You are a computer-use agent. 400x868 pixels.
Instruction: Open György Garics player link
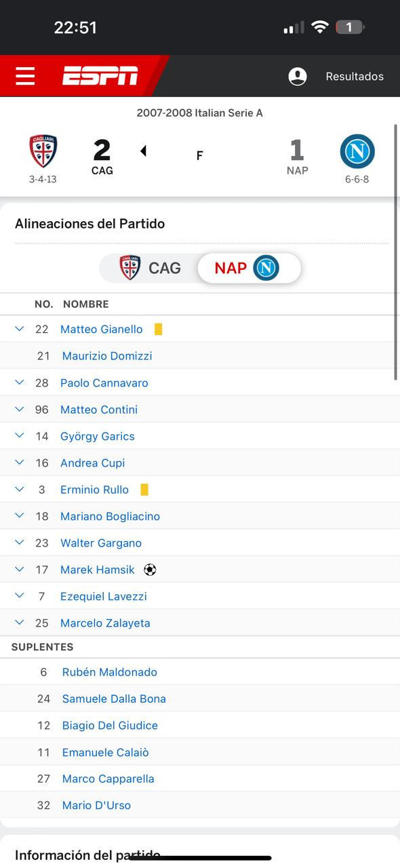(x=98, y=437)
